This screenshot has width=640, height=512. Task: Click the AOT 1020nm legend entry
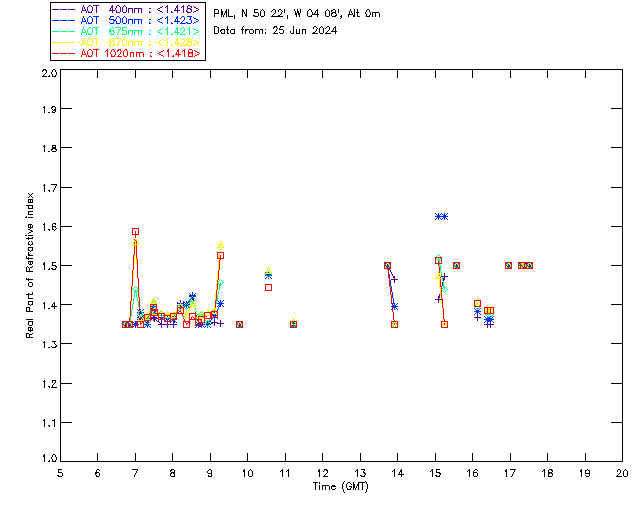127,53
